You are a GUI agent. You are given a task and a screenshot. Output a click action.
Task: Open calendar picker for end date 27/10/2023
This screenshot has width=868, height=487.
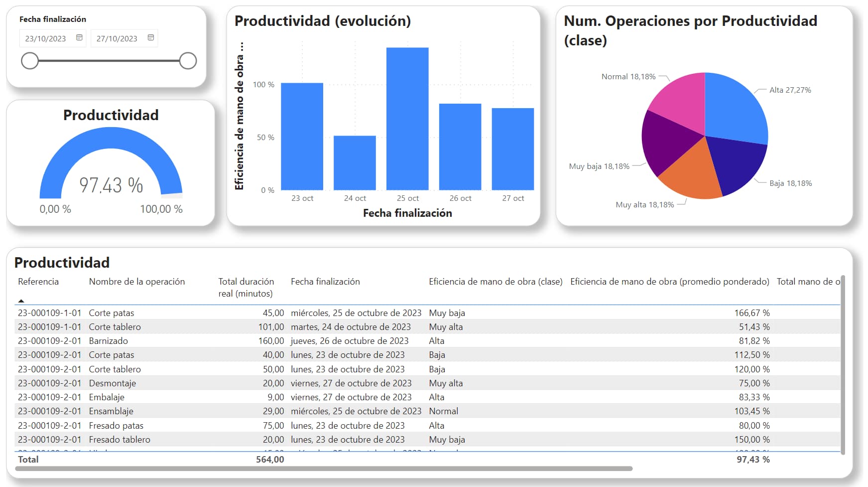click(151, 38)
